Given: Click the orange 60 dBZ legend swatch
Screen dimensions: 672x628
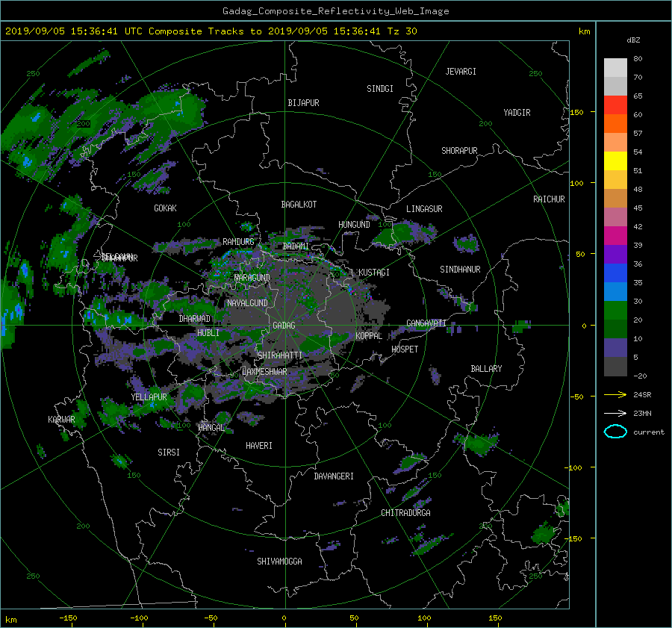Looking at the screenshot, I should tap(615, 124).
